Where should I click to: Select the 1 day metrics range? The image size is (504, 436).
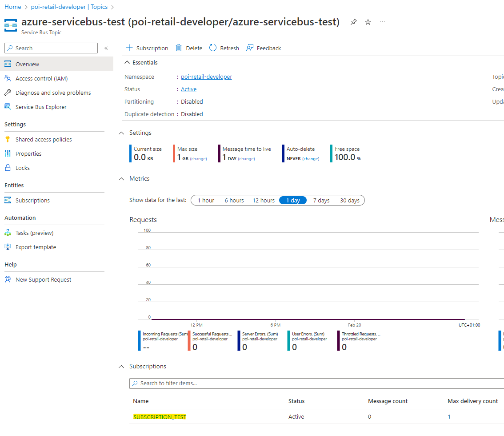click(x=293, y=200)
